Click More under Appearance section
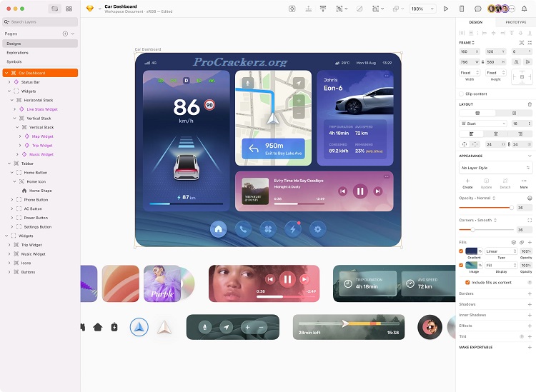 click(x=524, y=182)
